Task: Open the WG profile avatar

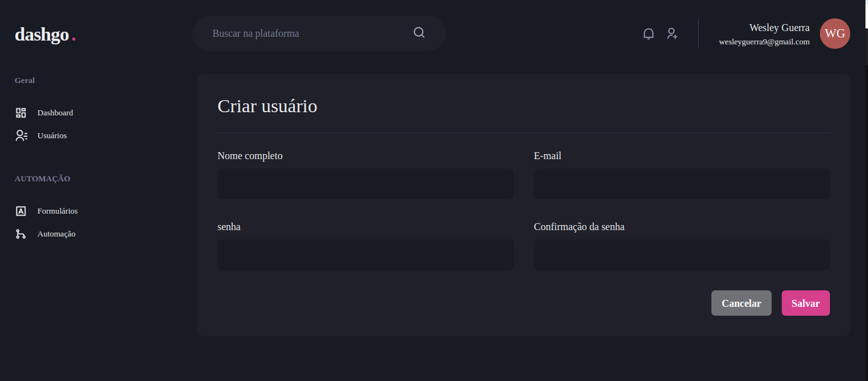Action: [x=835, y=34]
